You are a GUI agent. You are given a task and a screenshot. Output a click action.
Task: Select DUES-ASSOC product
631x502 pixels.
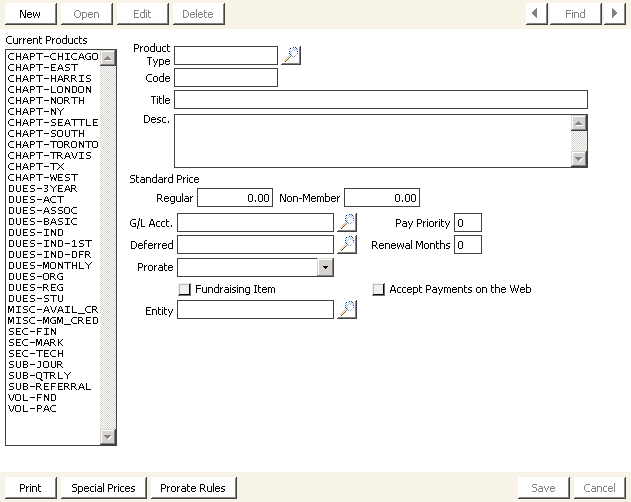click(x=53, y=211)
